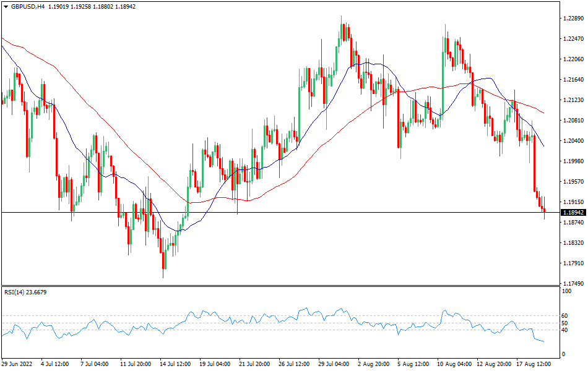Click the black horizontal support line
The width and height of the screenshot is (588, 371).
(x=279, y=212)
